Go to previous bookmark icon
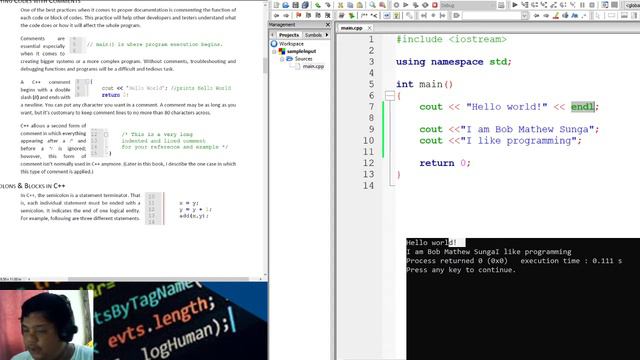This screenshot has height=360, width=640. 308,16
